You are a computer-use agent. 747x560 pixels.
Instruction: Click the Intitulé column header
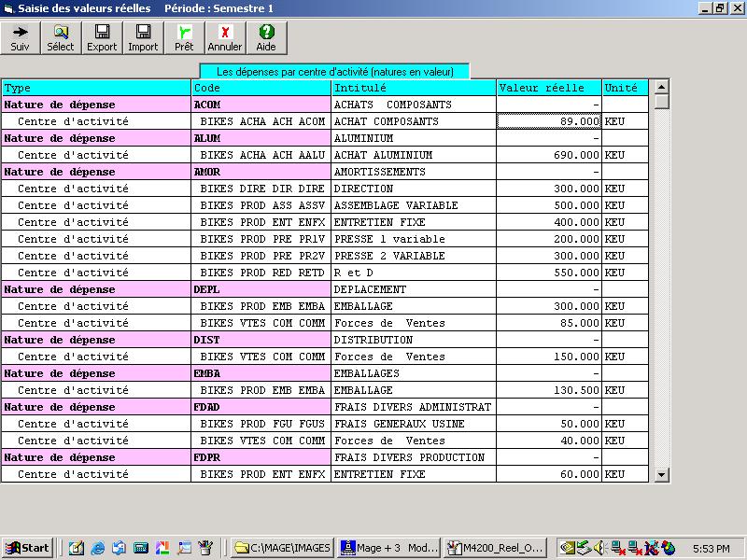(x=414, y=88)
